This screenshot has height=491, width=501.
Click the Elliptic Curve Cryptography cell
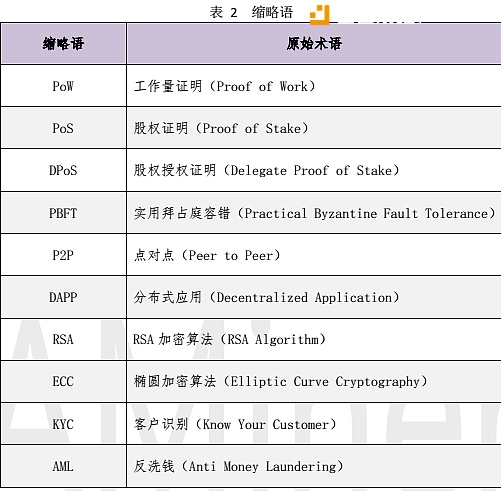[314, 381]
